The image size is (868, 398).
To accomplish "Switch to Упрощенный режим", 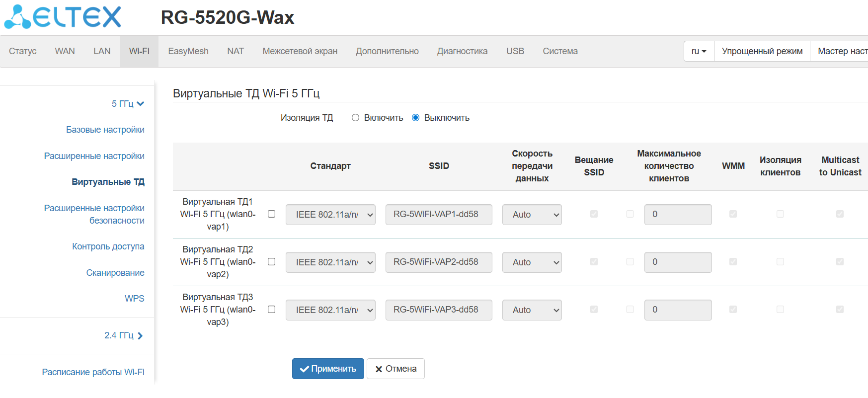I will click(x=762, y=51).
